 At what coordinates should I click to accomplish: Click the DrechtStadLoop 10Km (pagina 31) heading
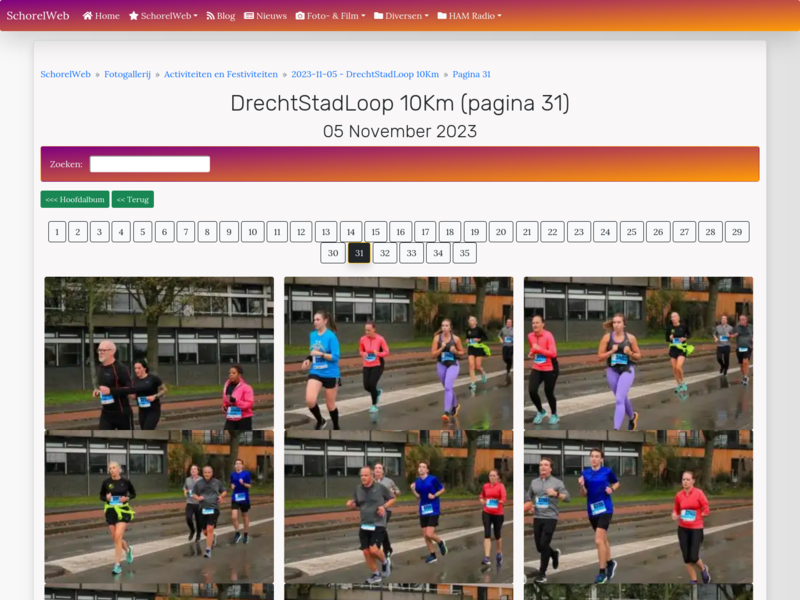coord(400,103)
